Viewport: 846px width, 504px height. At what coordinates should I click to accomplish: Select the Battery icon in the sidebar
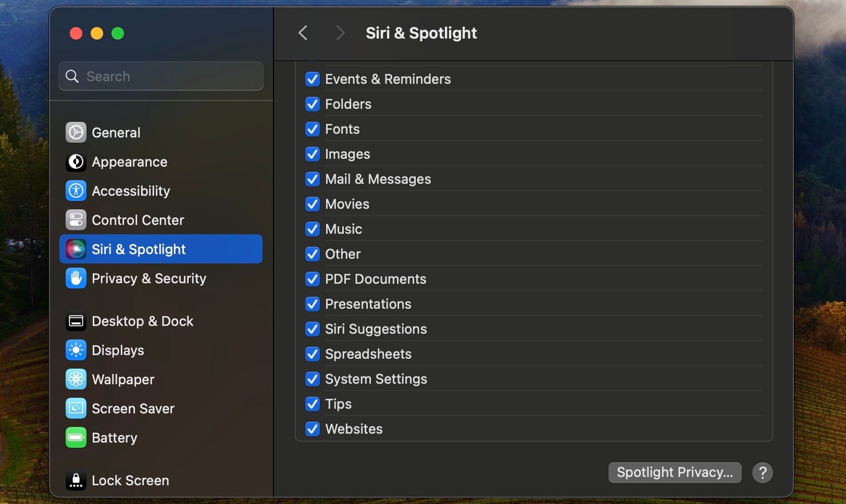click(76, 437)
